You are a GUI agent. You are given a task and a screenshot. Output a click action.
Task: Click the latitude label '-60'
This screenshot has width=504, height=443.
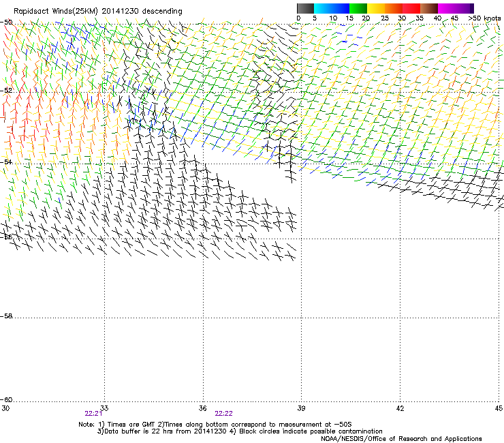click(6, 400)
